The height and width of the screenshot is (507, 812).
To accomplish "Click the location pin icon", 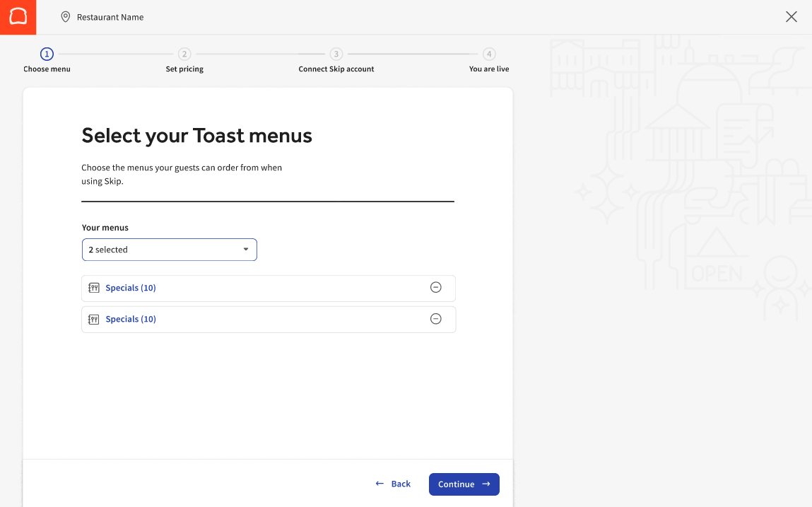I will [x=66, y=17].
